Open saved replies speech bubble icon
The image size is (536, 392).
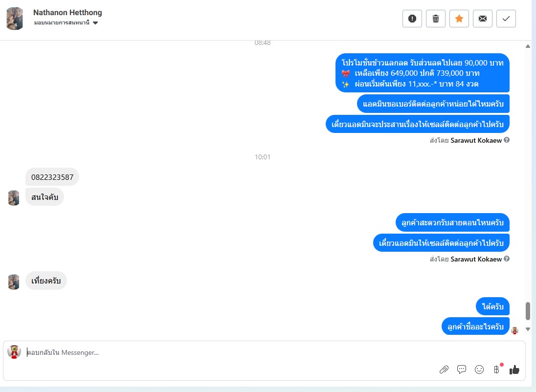coord(462,370)
